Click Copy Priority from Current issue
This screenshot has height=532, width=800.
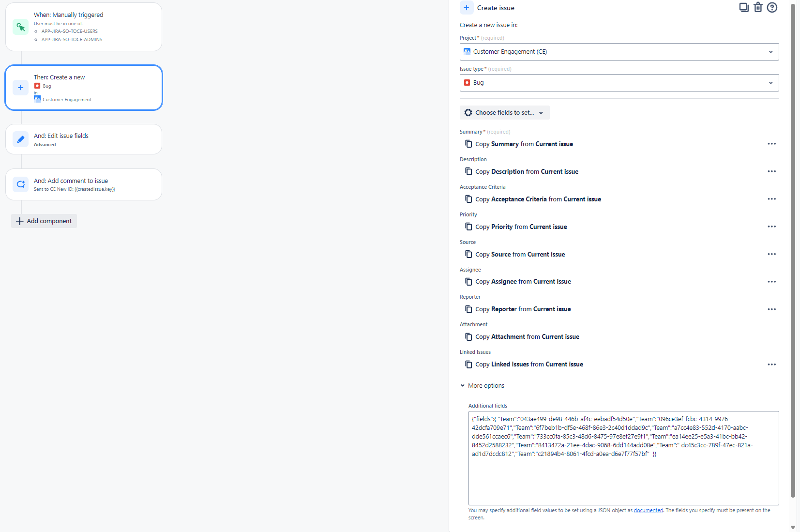click(521, 227)
